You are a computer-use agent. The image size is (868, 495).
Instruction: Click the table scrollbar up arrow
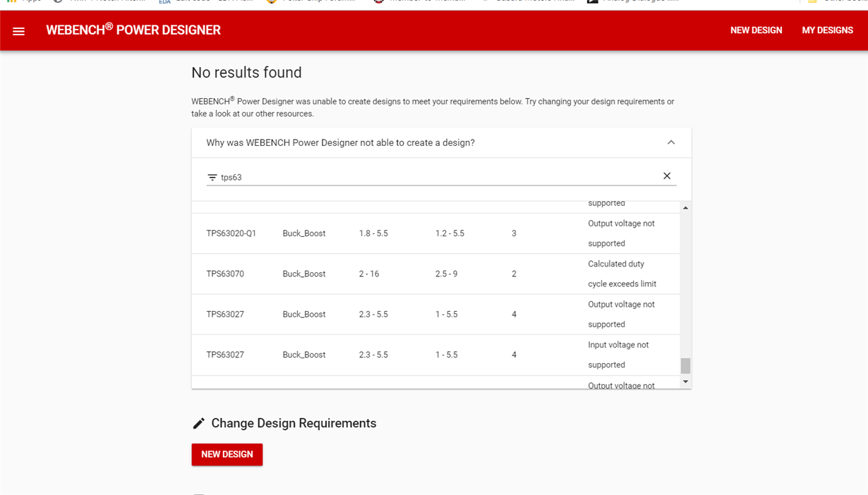pos(685,208)
